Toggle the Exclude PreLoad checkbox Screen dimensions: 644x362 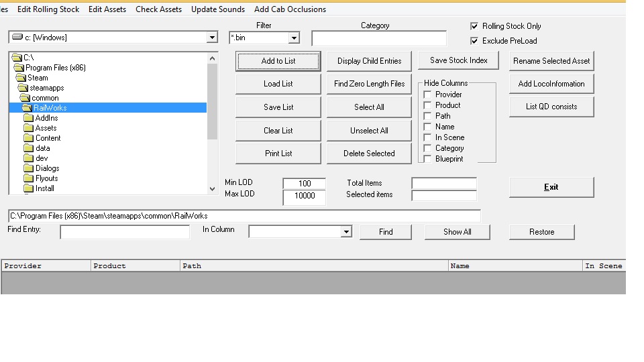(x=475, y=41)
